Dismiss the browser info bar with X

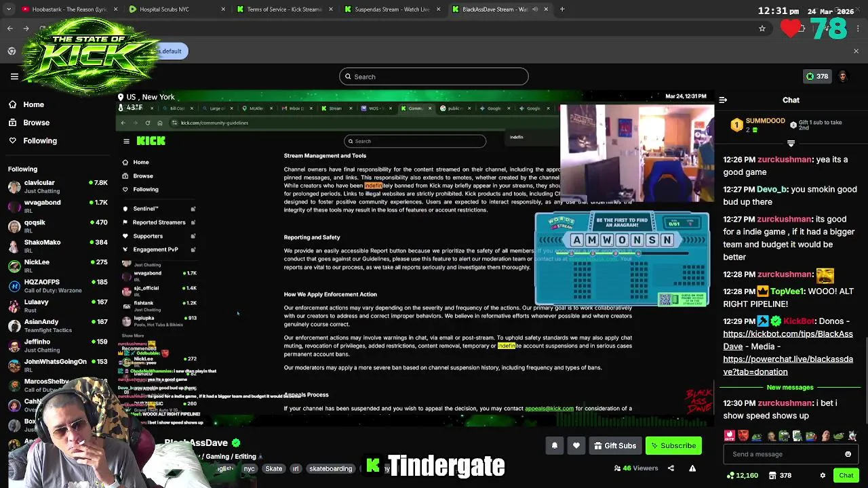(856, 51)
